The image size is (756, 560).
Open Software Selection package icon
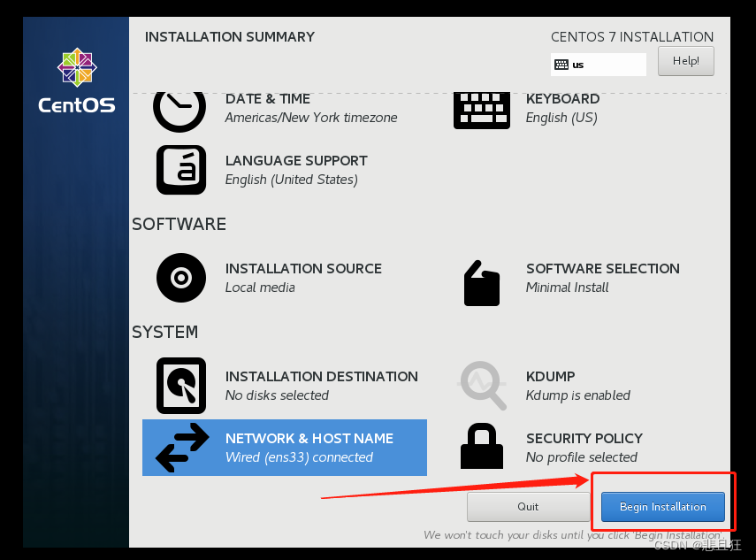point(482,283)
